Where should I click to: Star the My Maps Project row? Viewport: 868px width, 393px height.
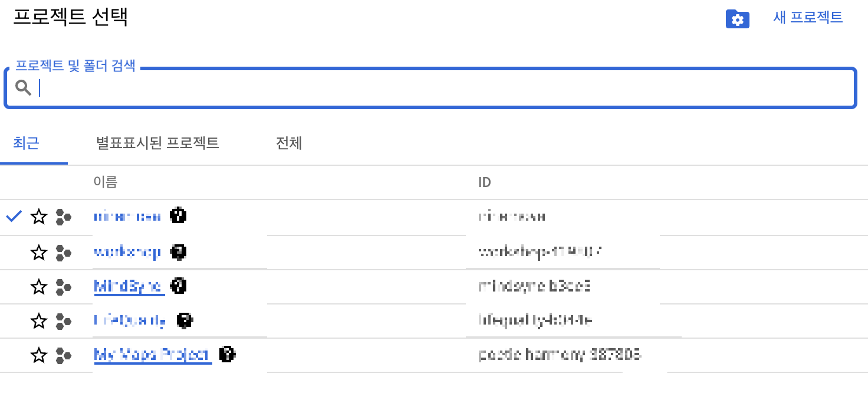(x=39, y=356)
